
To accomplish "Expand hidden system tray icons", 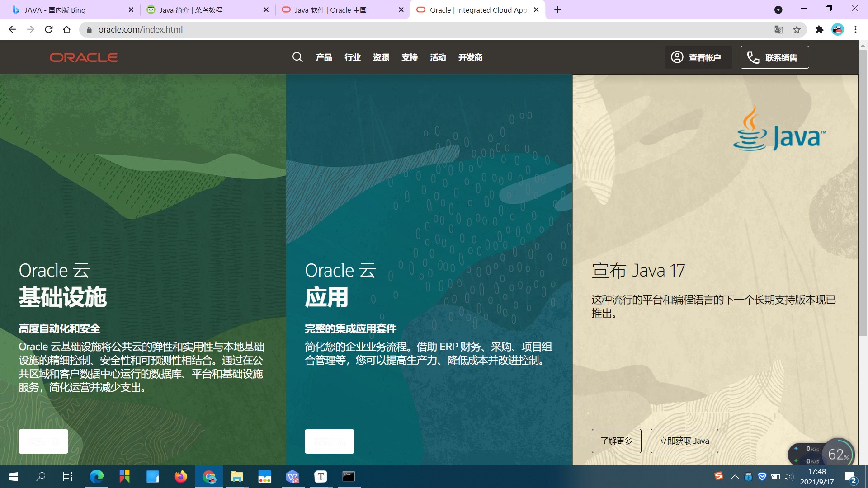I will [735, 476].
